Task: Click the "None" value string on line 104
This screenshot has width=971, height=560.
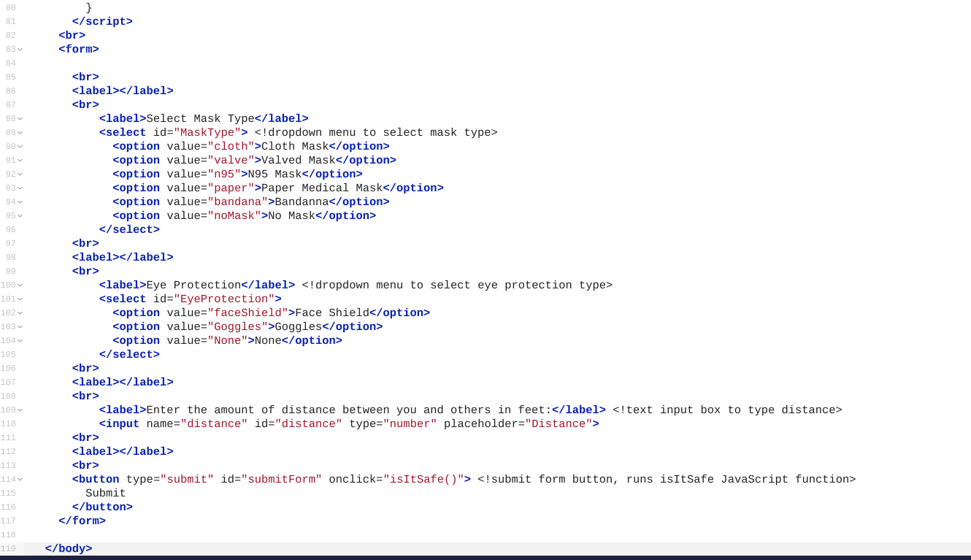Action: point(228,341)
